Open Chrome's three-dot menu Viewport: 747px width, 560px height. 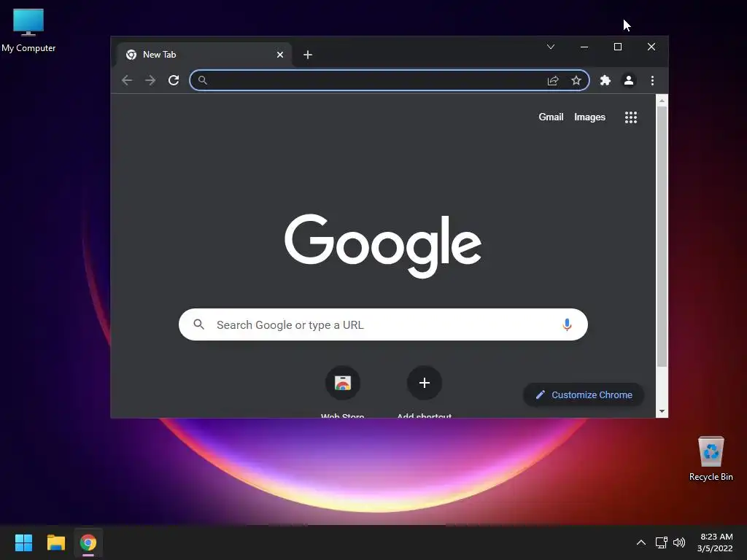tap(652, 80)
